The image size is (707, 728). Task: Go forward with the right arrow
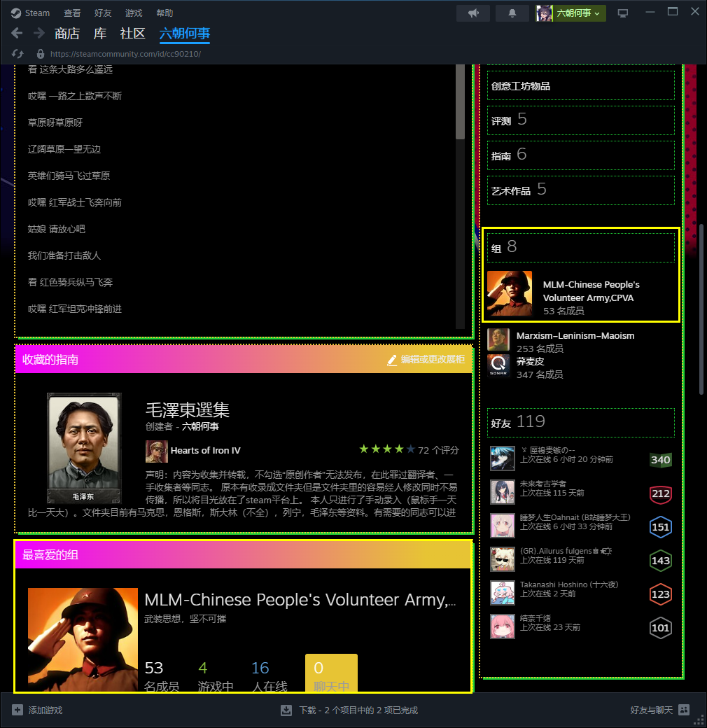[x=39, y=33]
